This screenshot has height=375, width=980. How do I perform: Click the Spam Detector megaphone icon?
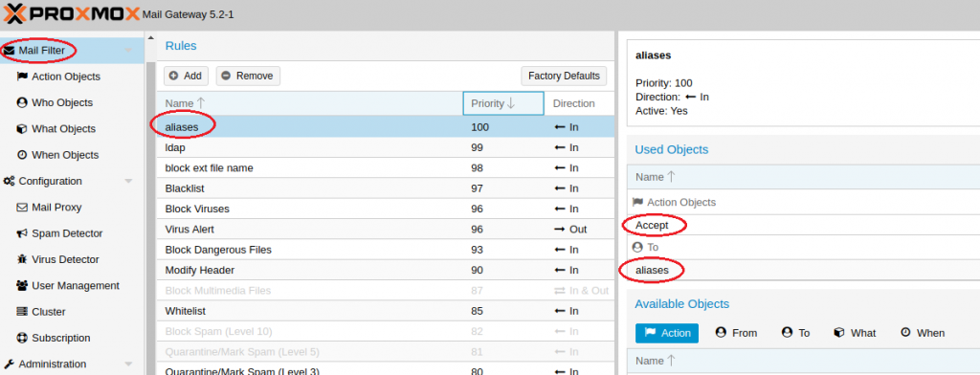22,233
